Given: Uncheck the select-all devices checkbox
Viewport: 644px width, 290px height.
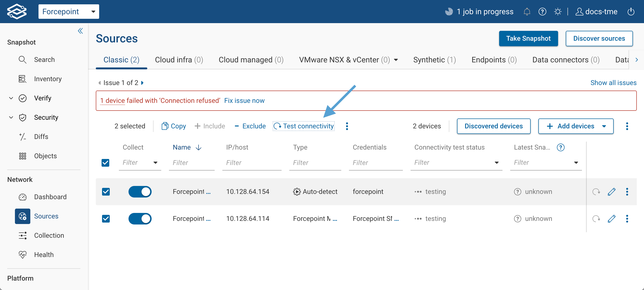Looking at the screenshot, I should tap(105, 163).
